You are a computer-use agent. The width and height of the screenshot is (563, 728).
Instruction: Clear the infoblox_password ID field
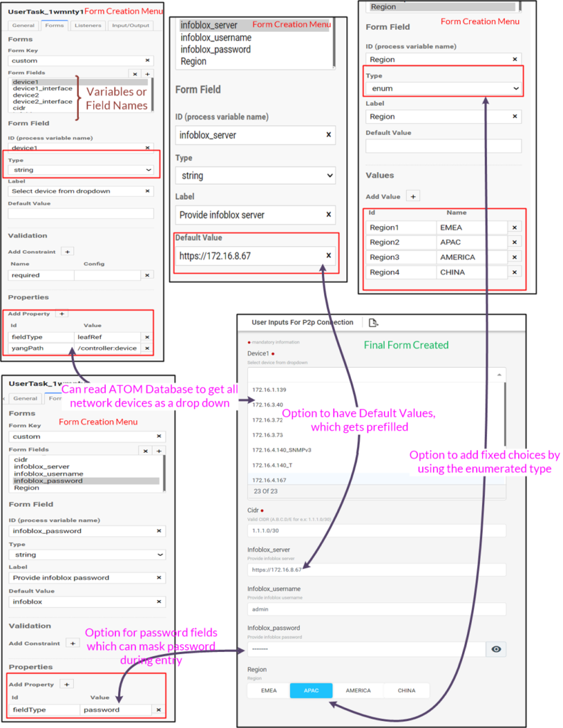pos(159,530)
